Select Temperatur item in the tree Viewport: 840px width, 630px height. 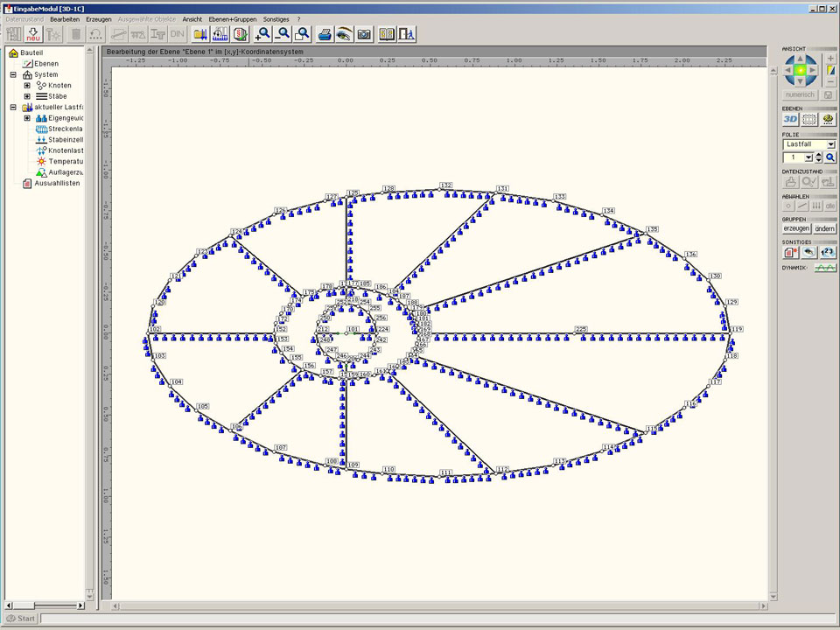tap(65, 161)
